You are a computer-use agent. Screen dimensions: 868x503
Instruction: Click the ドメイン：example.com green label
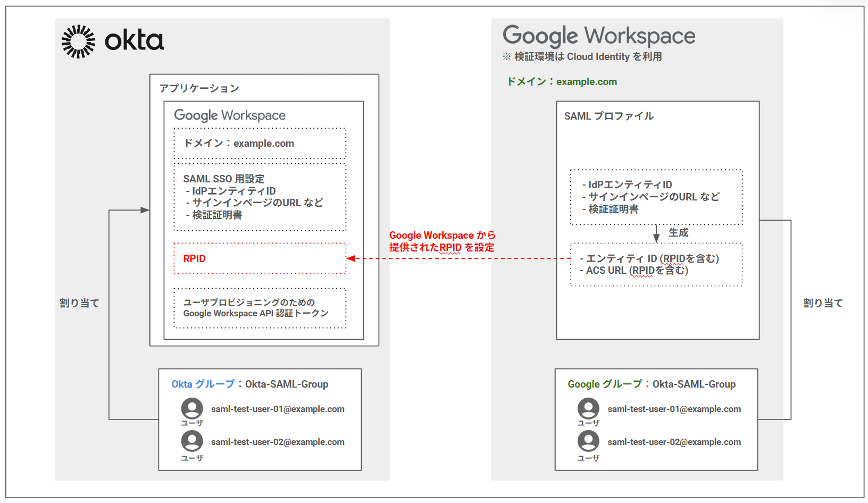coord(561,81)
